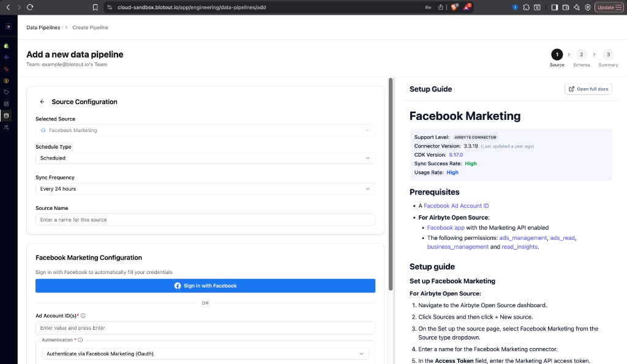Open the Brave Shields lion icon
This screenshot has height=364, width=627.
click(x=455, y=7)
